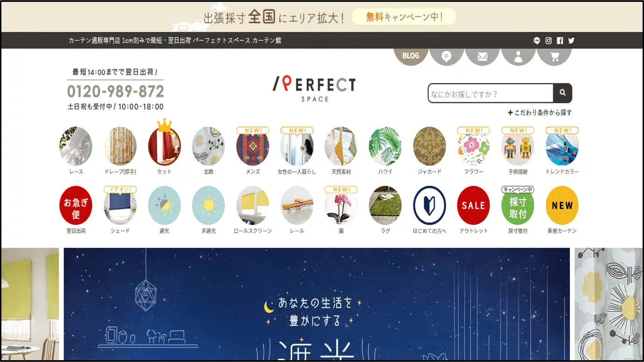Open the chat bubble icon
This screenshot has height=362, width=644.
pyautogui.click(x=446, y=57)
